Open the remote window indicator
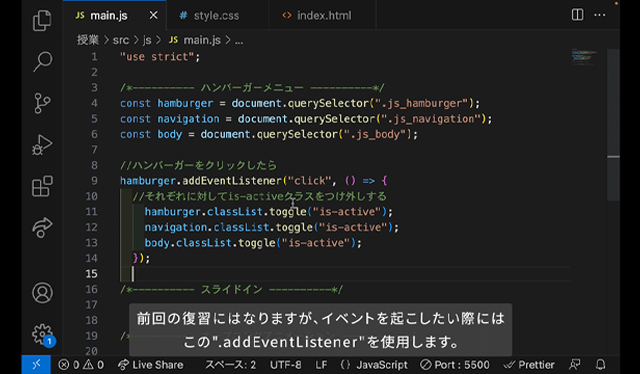The height and width of the screenshot is (374, 640). tap(36, 364)
